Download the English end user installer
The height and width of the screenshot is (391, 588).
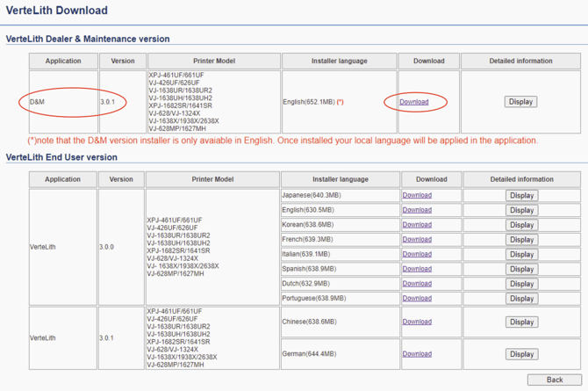pos(417,210)
